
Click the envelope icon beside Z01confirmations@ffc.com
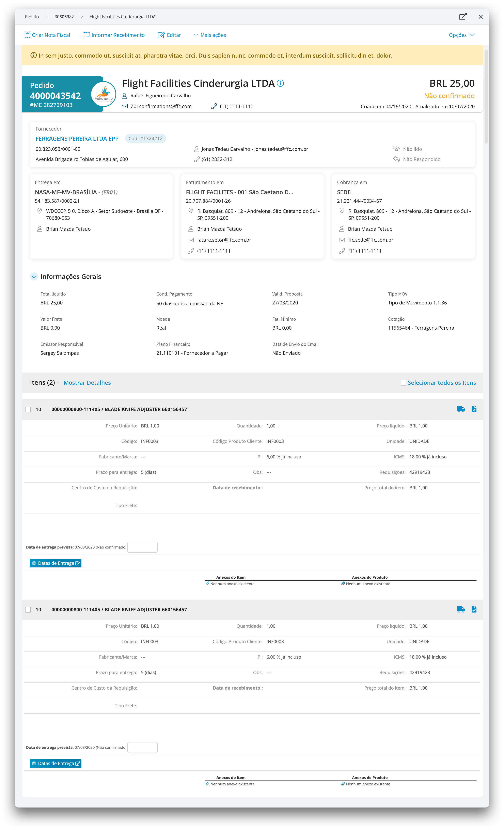tap(124, 106)
